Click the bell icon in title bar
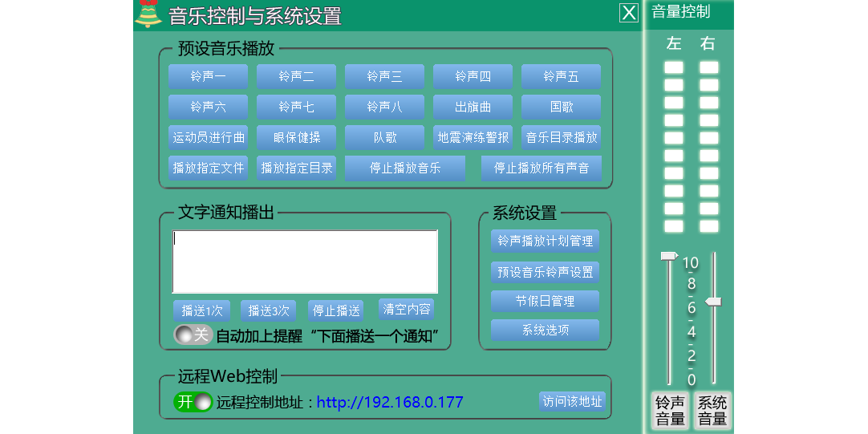This screenshot has width=868, height=434. coord(148,14)
